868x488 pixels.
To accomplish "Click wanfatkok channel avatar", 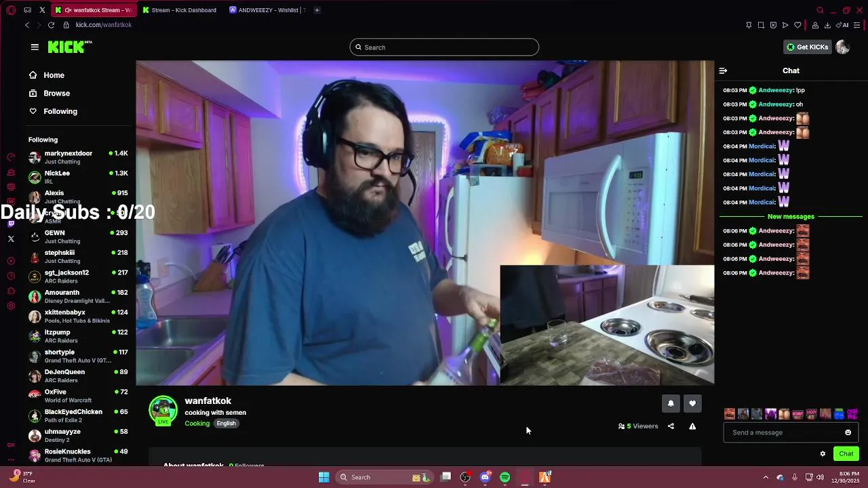I will (x=163, y=411).
